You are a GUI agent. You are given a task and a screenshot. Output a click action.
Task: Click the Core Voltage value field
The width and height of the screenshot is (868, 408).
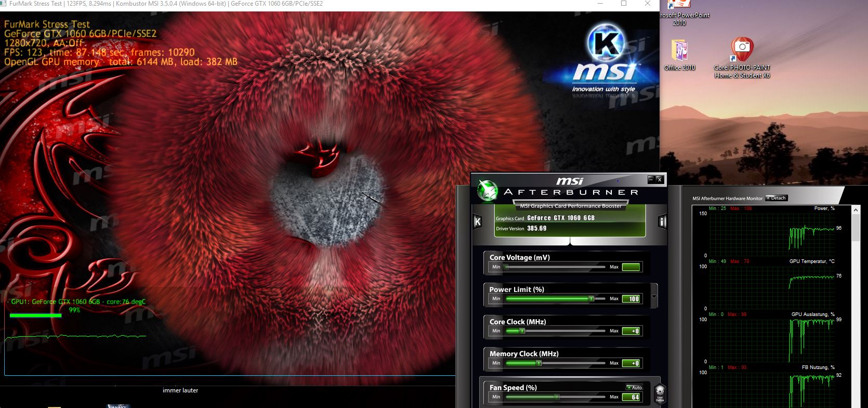(632, 267)
